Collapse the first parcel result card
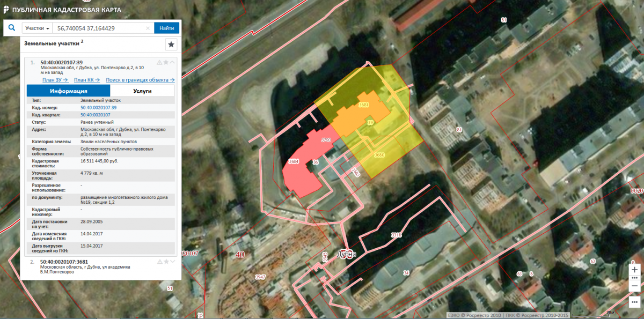Image resolution: width=644 pixels, height=319 pixels. point(172,62)
